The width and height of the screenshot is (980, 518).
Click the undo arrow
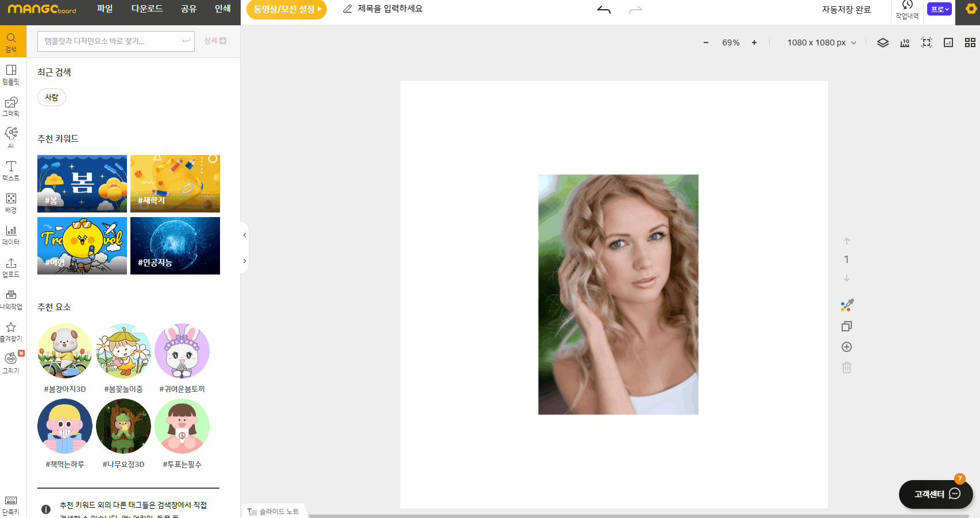pos(604,10)
